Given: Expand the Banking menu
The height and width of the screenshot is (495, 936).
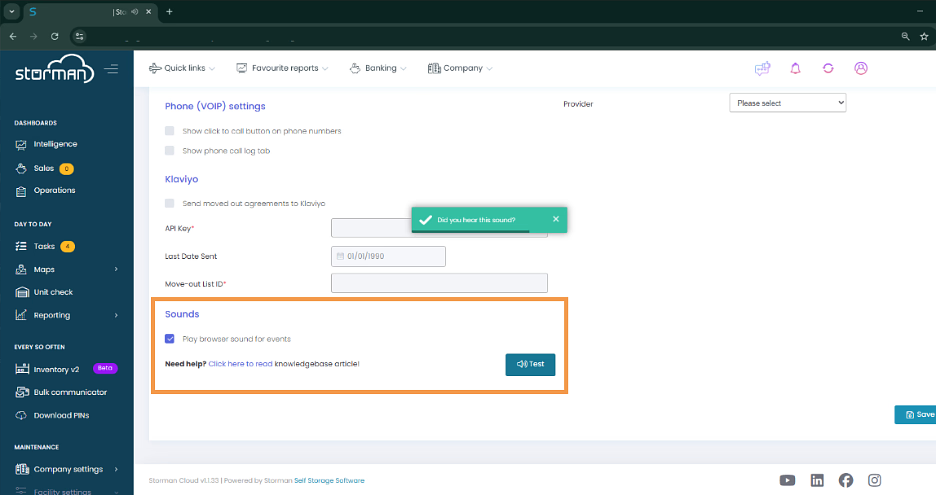Looking at the screenshot, I should 378,68.
